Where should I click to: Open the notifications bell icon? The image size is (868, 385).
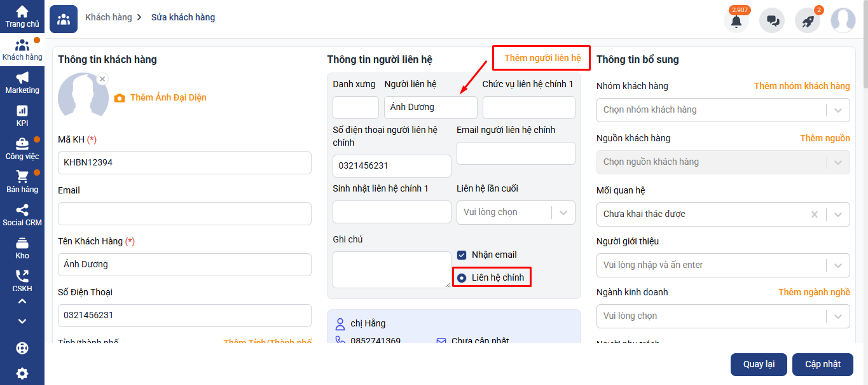click(736, 21)
